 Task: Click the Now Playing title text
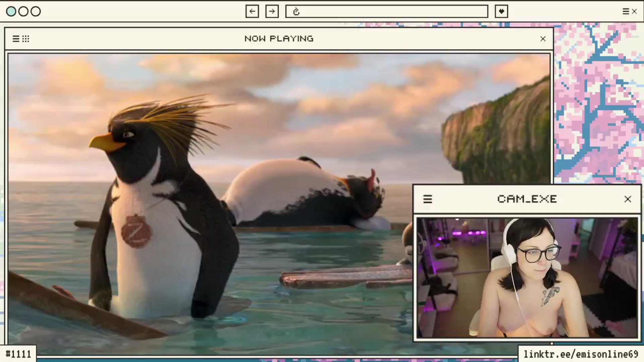pyautogui.click(x=279, y=39)
